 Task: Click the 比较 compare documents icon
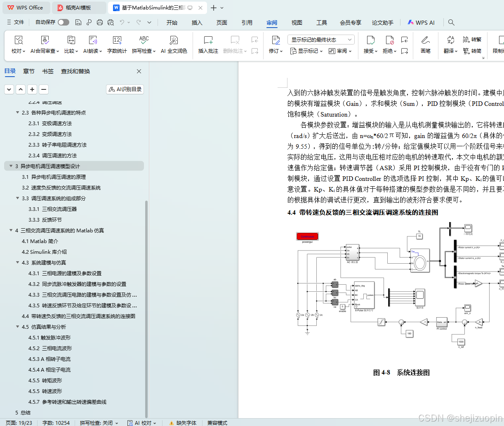click(x=71, y=40)
